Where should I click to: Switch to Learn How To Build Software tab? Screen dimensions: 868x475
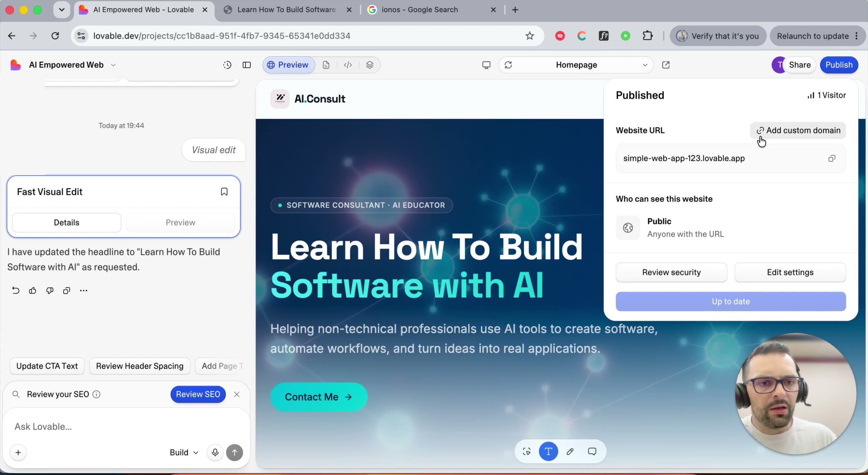coord(286,10)
